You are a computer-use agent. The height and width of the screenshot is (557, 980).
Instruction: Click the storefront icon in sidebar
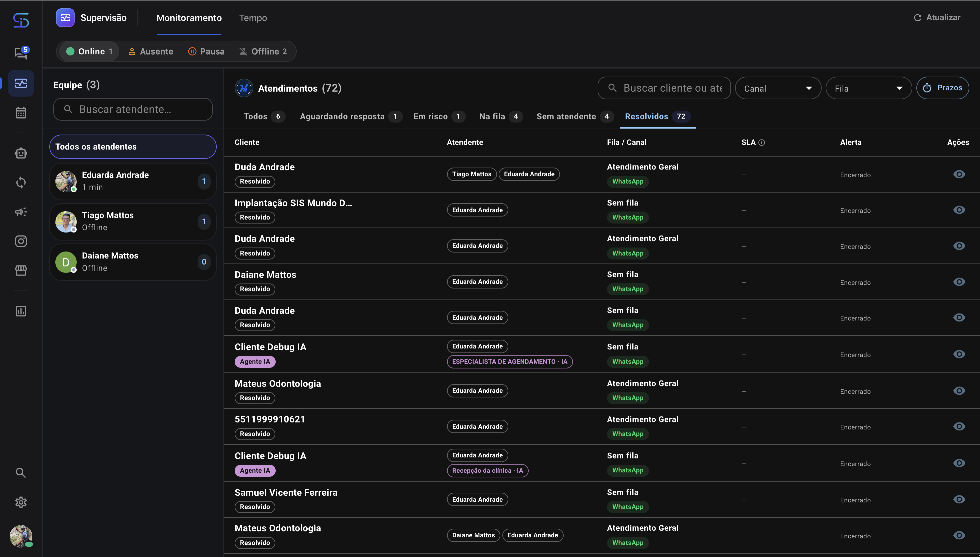tap(21, 271)
